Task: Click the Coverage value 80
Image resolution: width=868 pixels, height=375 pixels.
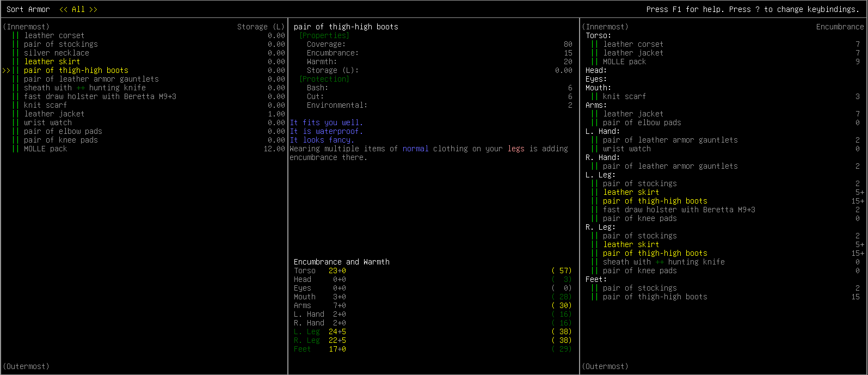Action: pyautogui.click(x=568, y=44)
